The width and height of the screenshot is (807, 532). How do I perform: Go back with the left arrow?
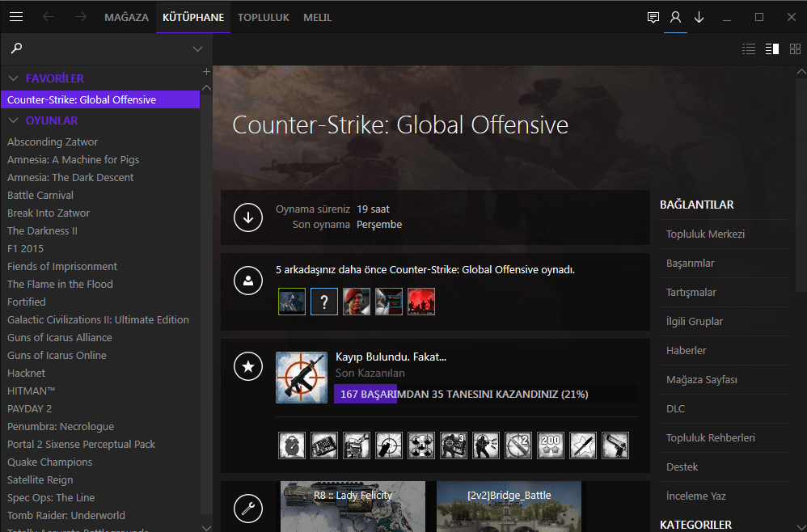click(x=49, y=17)
